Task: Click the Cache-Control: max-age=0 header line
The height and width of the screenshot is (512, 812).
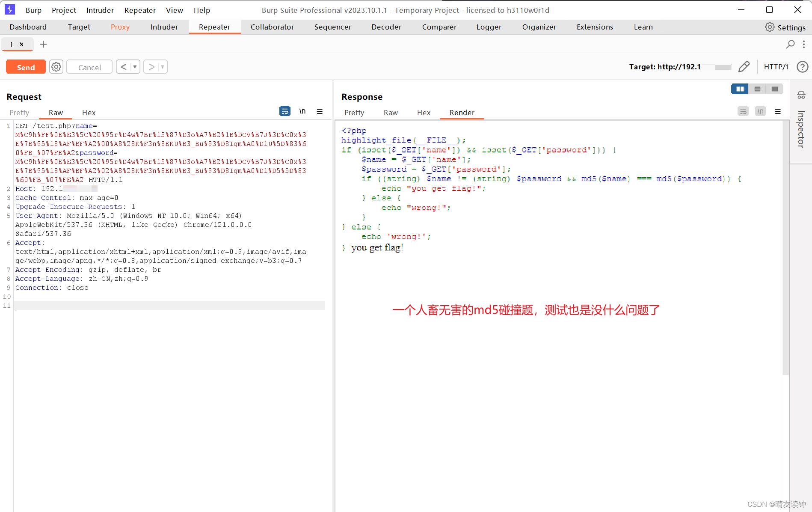Action: [67, 198]
